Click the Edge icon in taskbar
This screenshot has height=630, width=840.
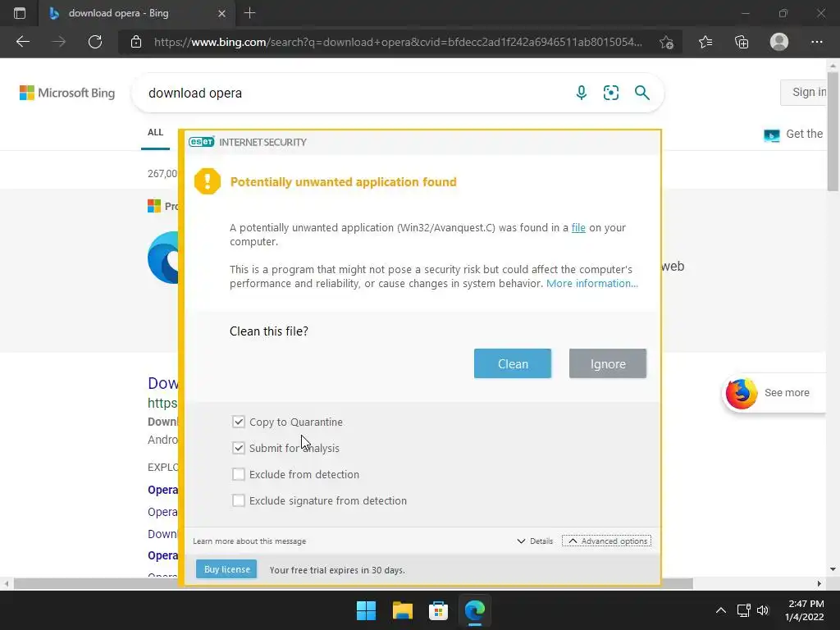point(475,610)
